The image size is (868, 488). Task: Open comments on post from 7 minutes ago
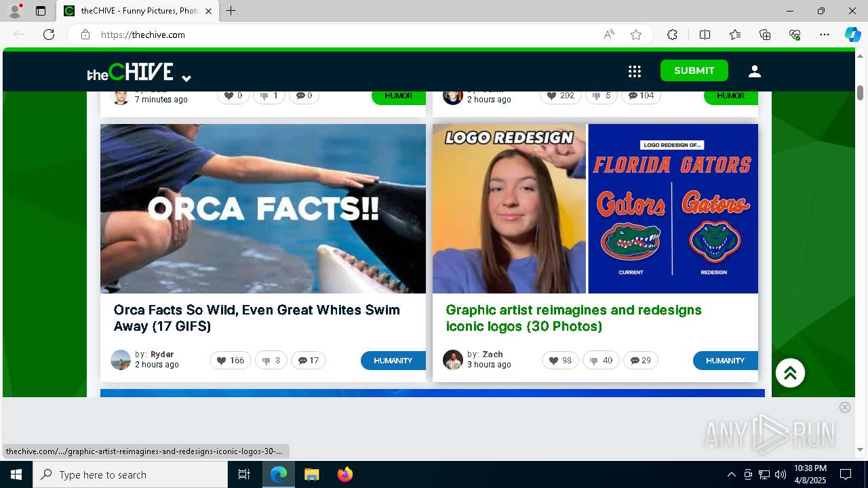click(x=305, y=96)
